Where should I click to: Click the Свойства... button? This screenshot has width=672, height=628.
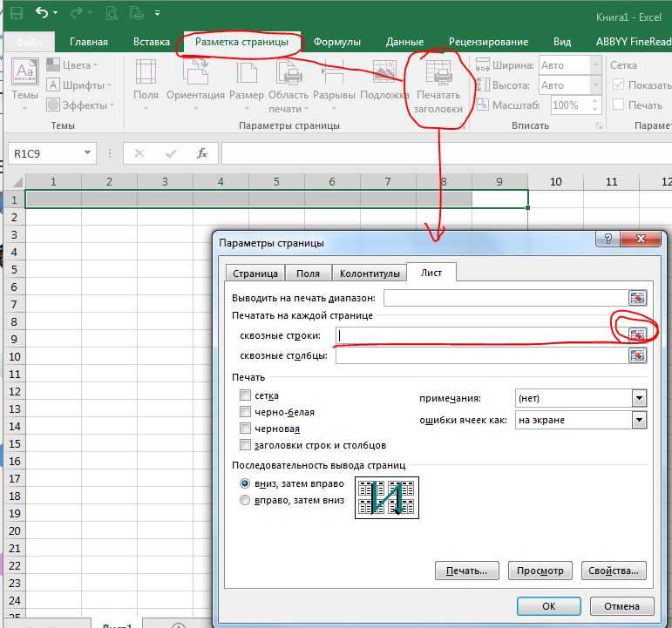pyautogui.click(x=614, y=571)
